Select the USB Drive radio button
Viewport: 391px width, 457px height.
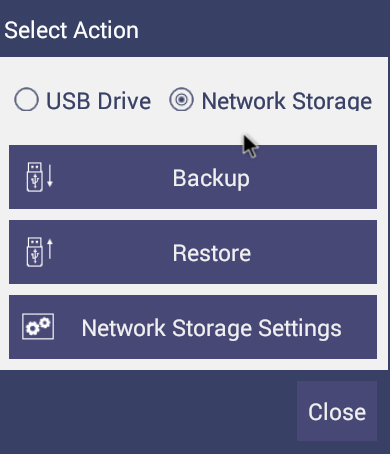point(26,99)
